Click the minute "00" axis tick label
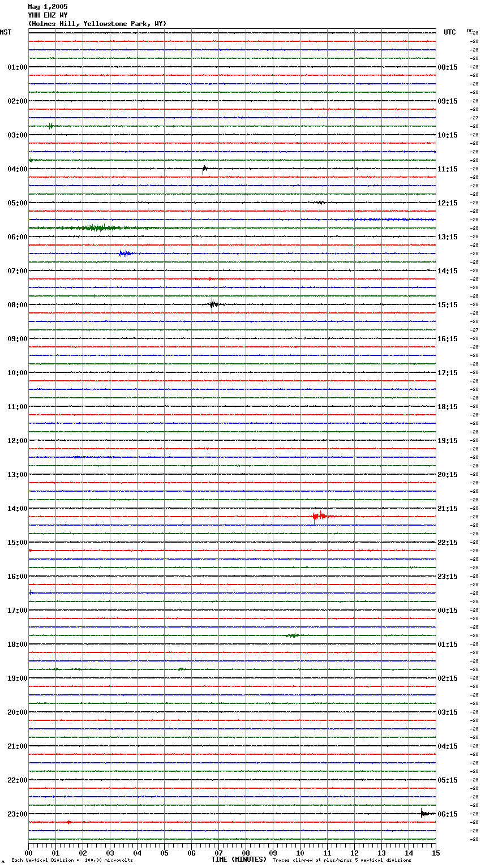481x868 pixels. click(28, 853)
